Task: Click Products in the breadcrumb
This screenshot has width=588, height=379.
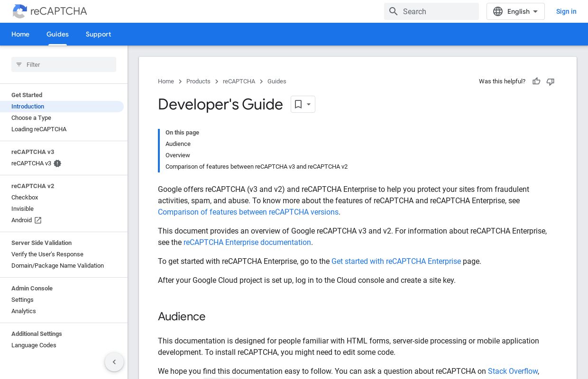Action: (198, 81)
